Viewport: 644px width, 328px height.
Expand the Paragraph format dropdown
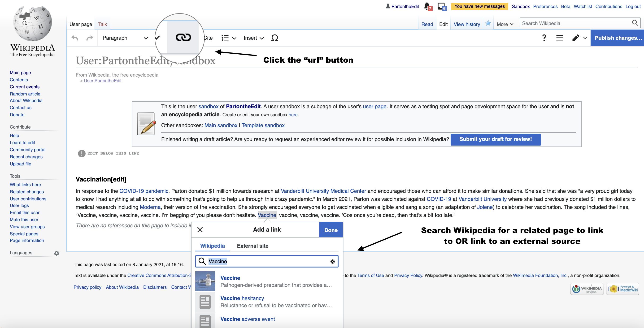click(x=125, y=38)
